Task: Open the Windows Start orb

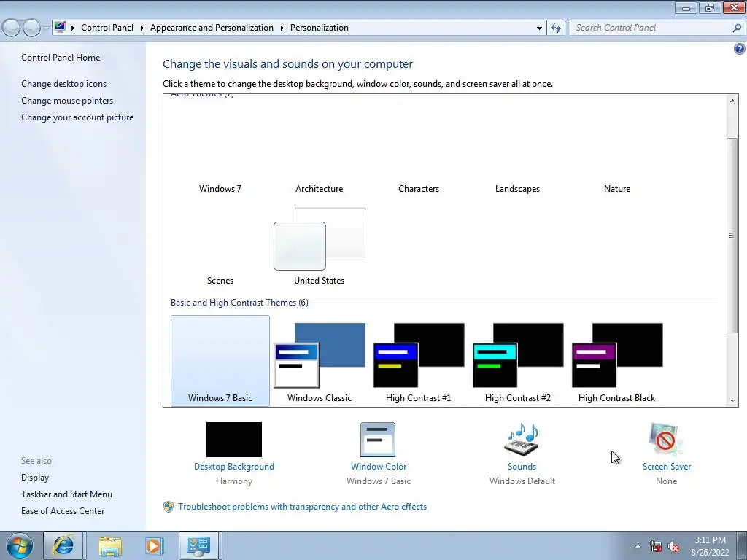Action: pyautogui.click(x=20, y=545)
